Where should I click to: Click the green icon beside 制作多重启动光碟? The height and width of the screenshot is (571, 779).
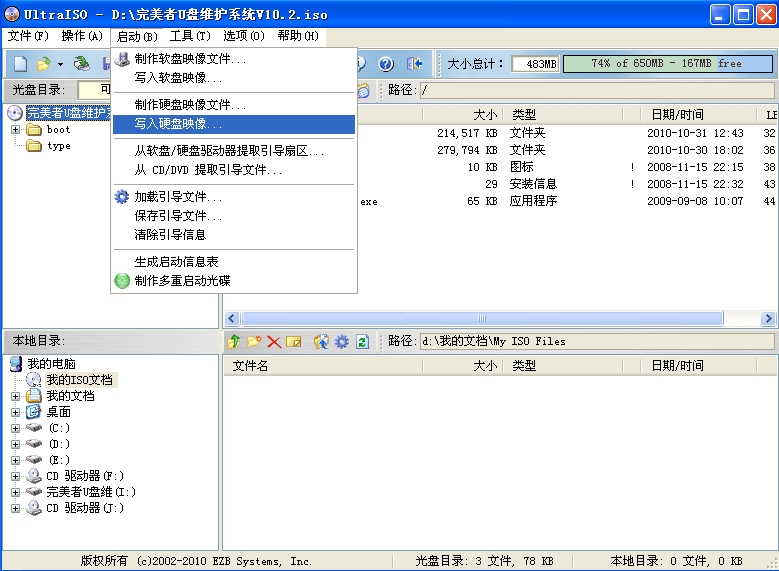[122, 281]
